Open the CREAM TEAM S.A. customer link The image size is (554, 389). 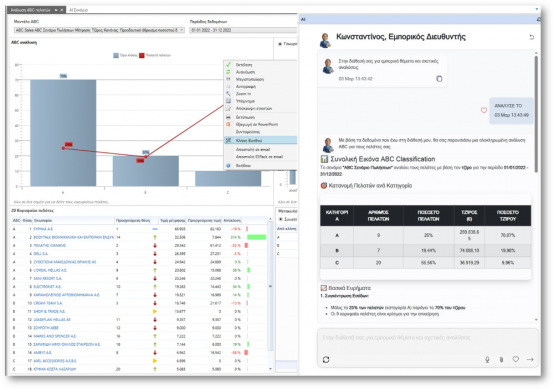pyautogui.click(x=48, y=303)
